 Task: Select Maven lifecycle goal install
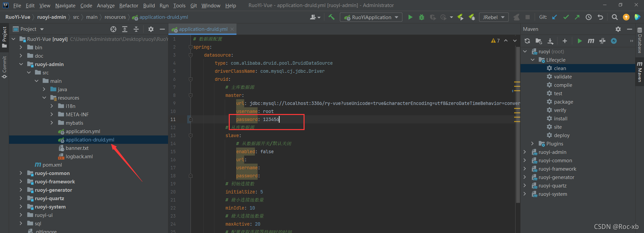[x=560, y=119]
